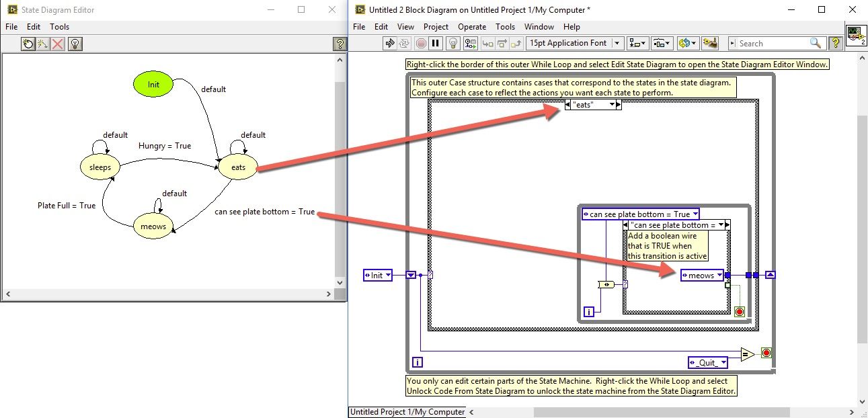868x418 pixels.
Task: Open the "eats" case selector dropdown
Action: pyautogui.click(x=612, y=105)
